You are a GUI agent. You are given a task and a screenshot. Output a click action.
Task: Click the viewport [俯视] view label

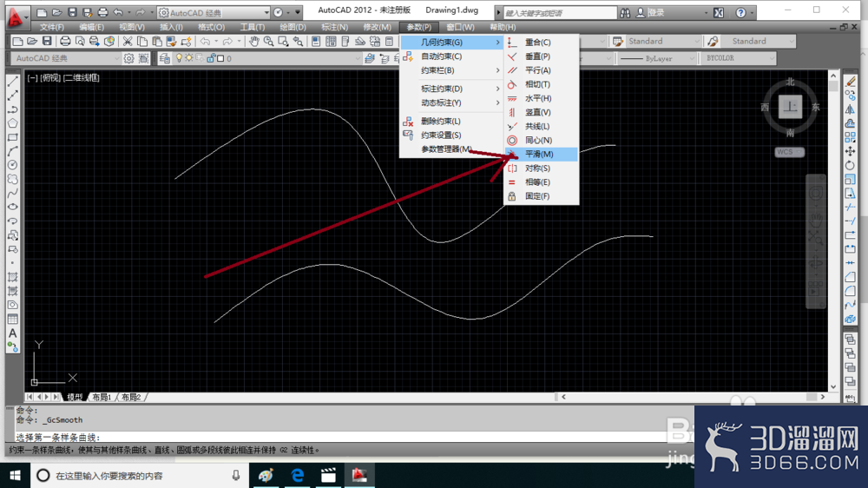tap(49, 77)
